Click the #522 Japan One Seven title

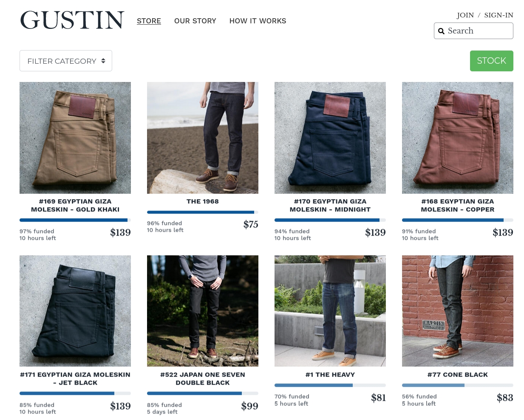(x=203, y=378)
